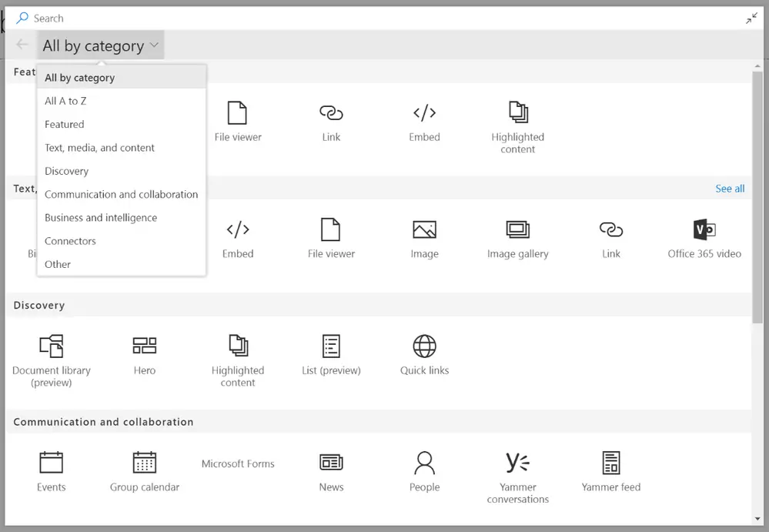
Task: Collapse the web part panel with the arrow
Action: [x=752, y=17]
